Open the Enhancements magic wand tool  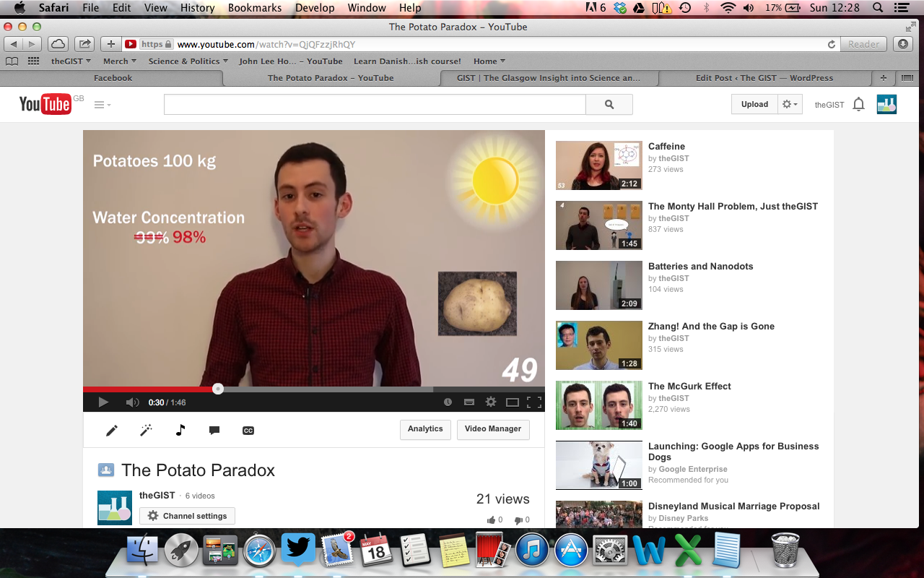click(146, 431)
